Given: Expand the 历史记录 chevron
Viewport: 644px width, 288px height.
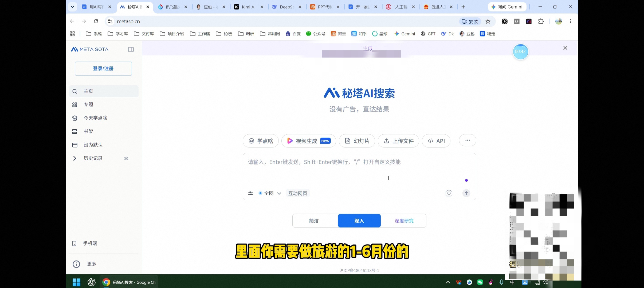Looking at the screenshot, I should click(x=74, y=158).
